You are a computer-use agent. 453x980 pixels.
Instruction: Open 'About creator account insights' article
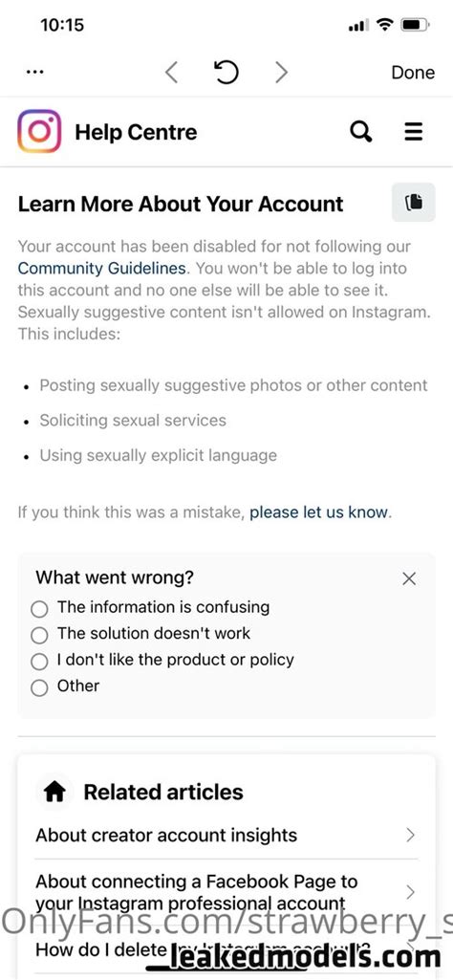coord(166,835)
